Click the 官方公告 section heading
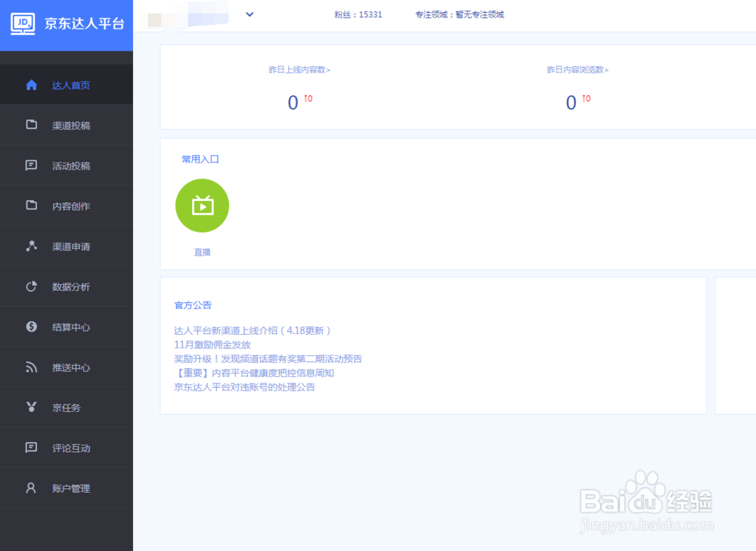This screenshot has width=756, height=551. tap(193, 305)
